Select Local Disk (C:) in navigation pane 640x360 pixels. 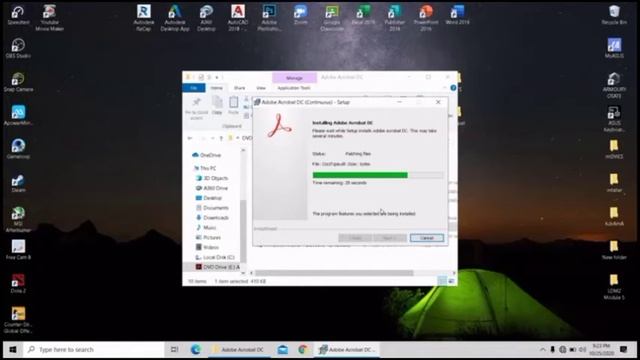point(215,257)
